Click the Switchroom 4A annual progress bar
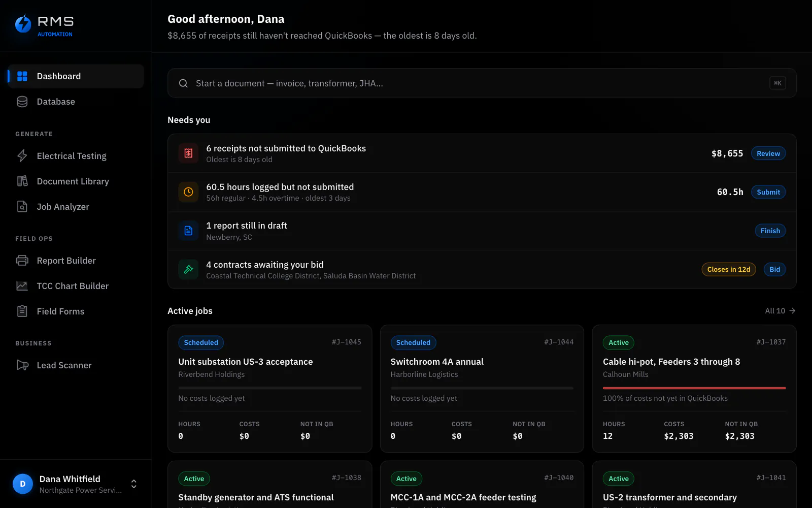 [x=482, y=388]
